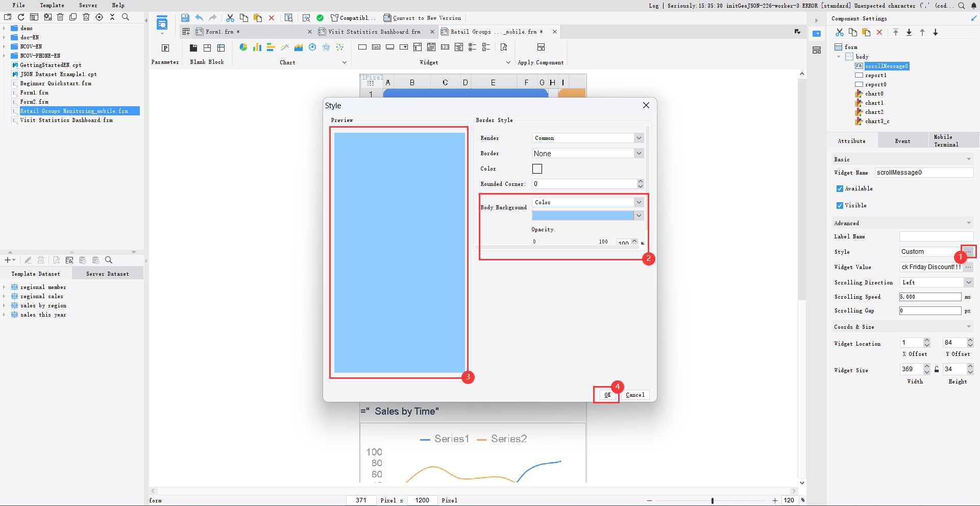Screen dimensions: 980x506
Task: Expand the Widget group dropdown arrow
Action: tap(508, 62)
